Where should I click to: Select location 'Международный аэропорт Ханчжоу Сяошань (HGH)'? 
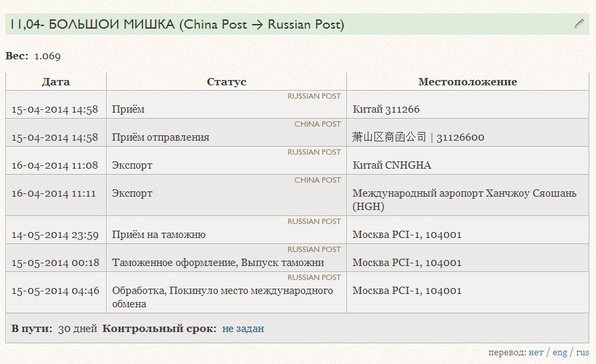pyautogui.click(x=465, y=200)
